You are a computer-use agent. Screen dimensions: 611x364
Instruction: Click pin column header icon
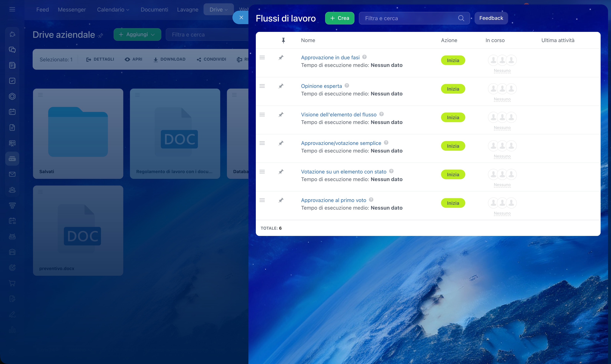pos(283,40)
